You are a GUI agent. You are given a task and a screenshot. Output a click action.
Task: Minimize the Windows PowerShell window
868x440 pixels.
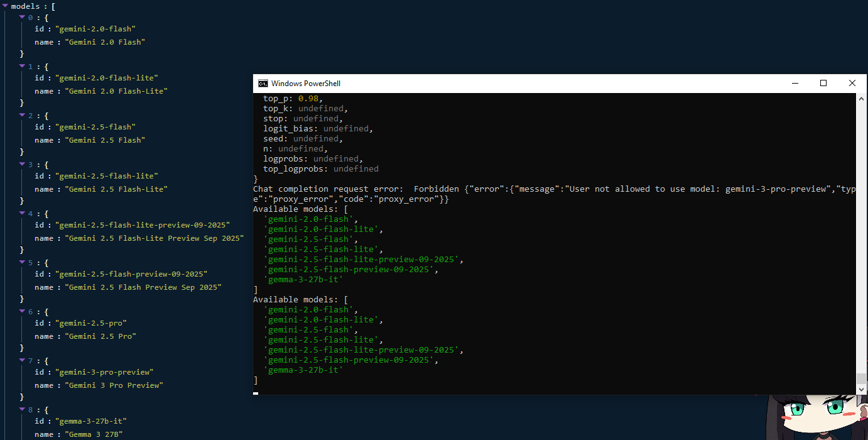[x=795, y=84]
